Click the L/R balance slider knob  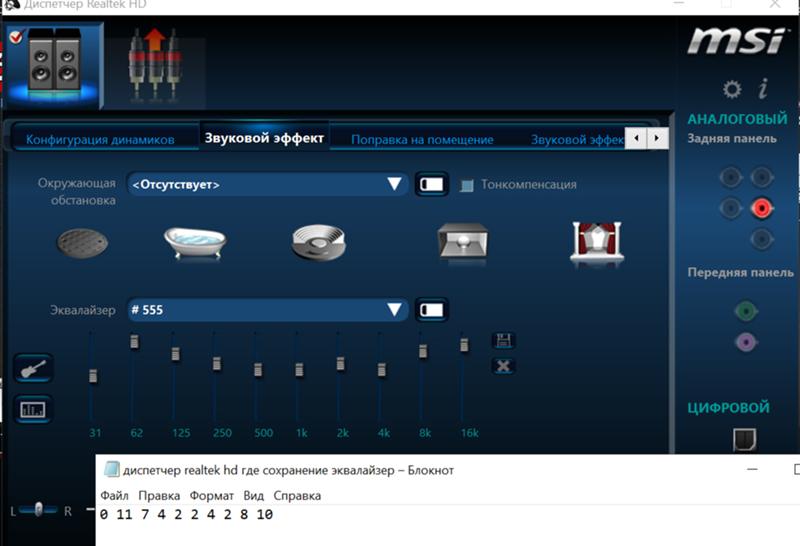click(x=38, y=509)
